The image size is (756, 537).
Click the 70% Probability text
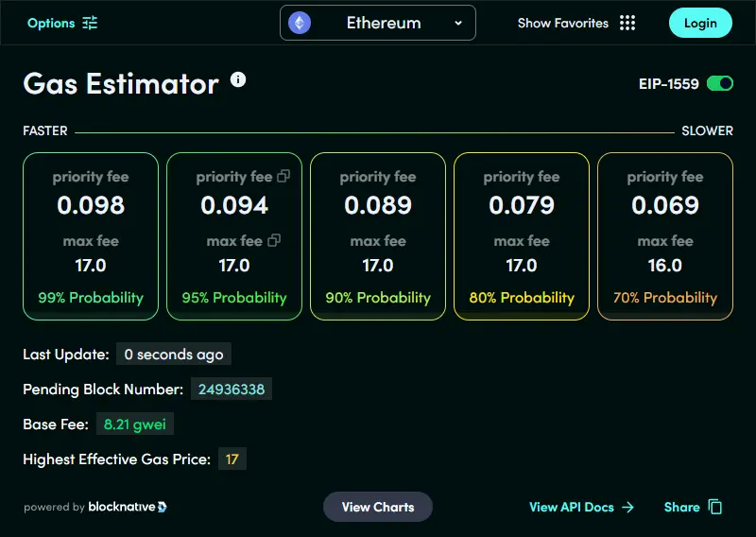coord(665,298)
